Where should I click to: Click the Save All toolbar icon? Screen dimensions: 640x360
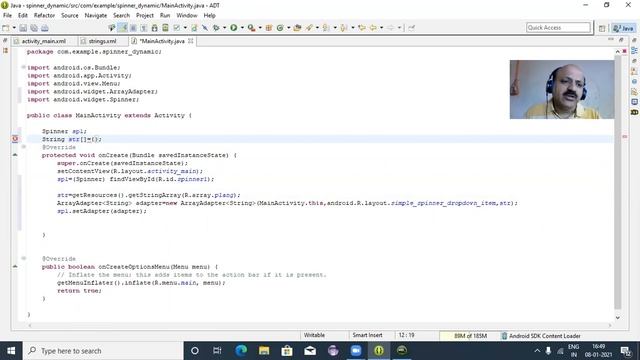(34, 28)
